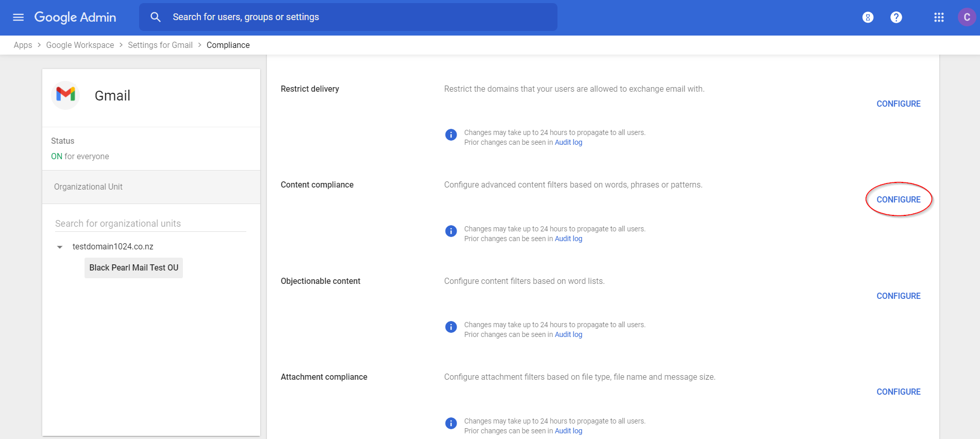Image resolution: width=980 pixels, height=439 pixels.
Task: Open Audit log under Restrict delivery
Action: click(568, 142)
